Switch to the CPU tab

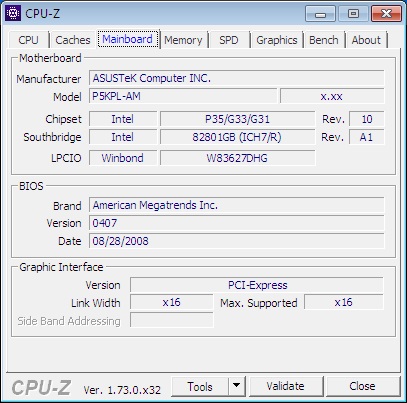coord(29,40)
